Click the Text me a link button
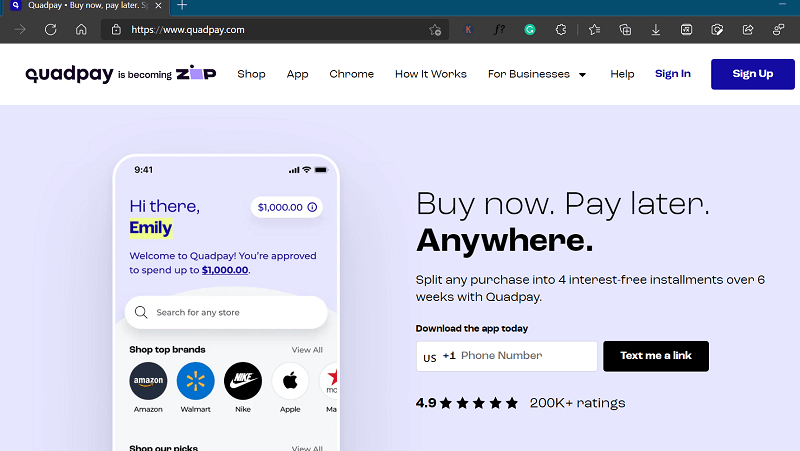The width and height of the screenshot is (800, 451). (656, 356)
